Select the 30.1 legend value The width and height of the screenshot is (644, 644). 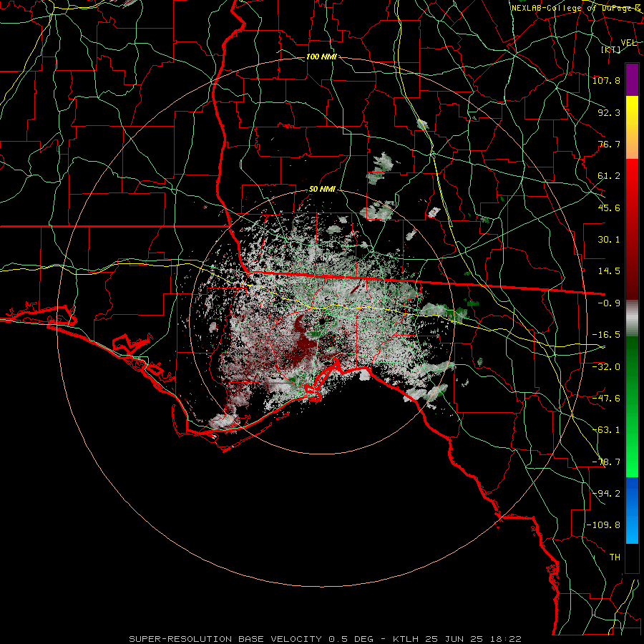coord(609,240)
